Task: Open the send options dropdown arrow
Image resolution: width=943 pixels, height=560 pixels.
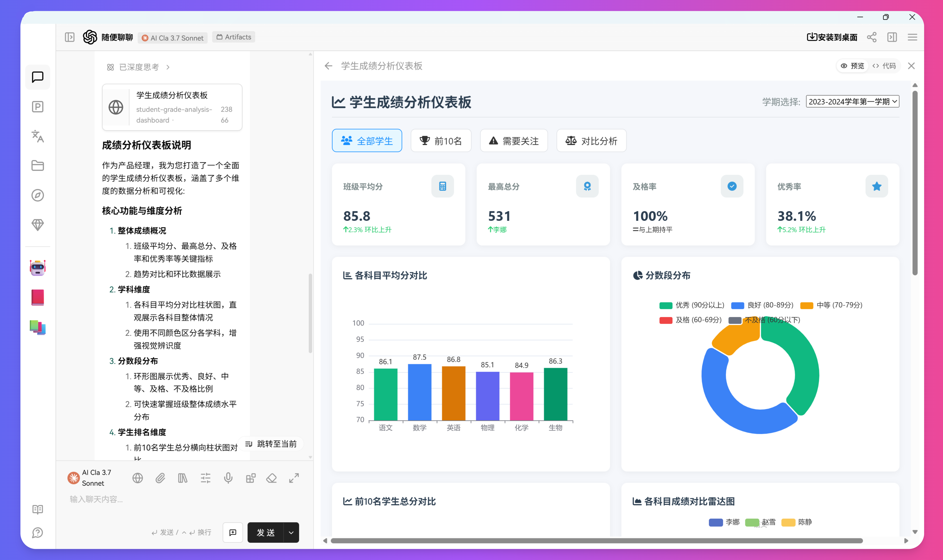Action: [291, 533]
